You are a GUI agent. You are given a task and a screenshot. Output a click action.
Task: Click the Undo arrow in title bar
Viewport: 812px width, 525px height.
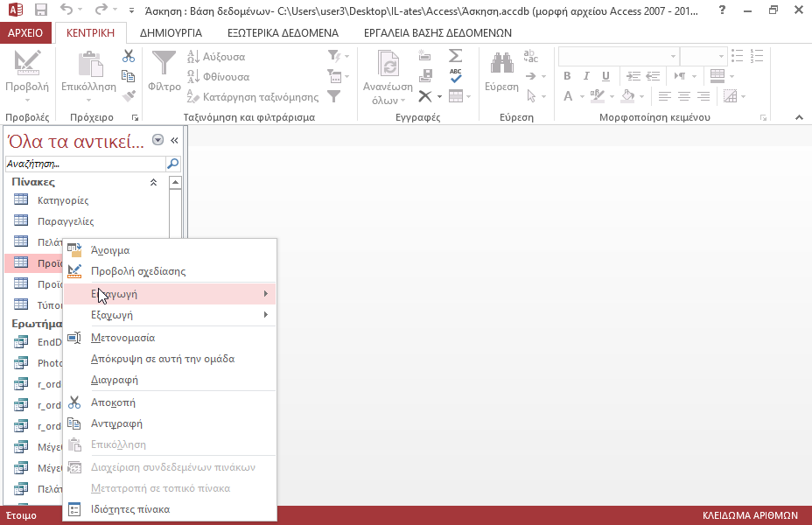click(66, 10)
